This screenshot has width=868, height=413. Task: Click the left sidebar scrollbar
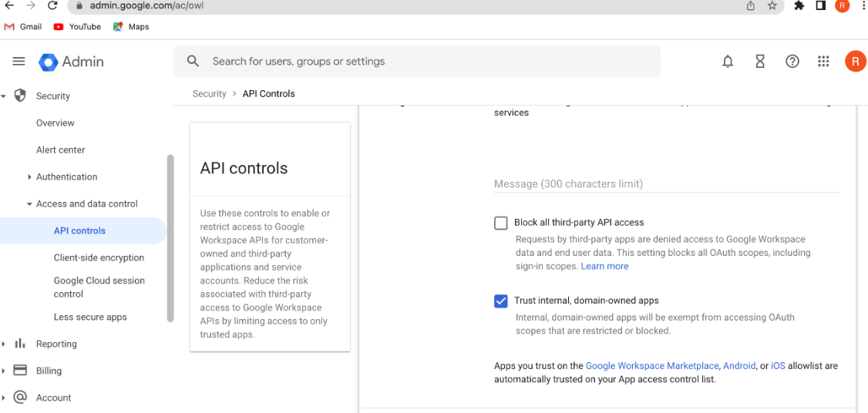[170, 238]
